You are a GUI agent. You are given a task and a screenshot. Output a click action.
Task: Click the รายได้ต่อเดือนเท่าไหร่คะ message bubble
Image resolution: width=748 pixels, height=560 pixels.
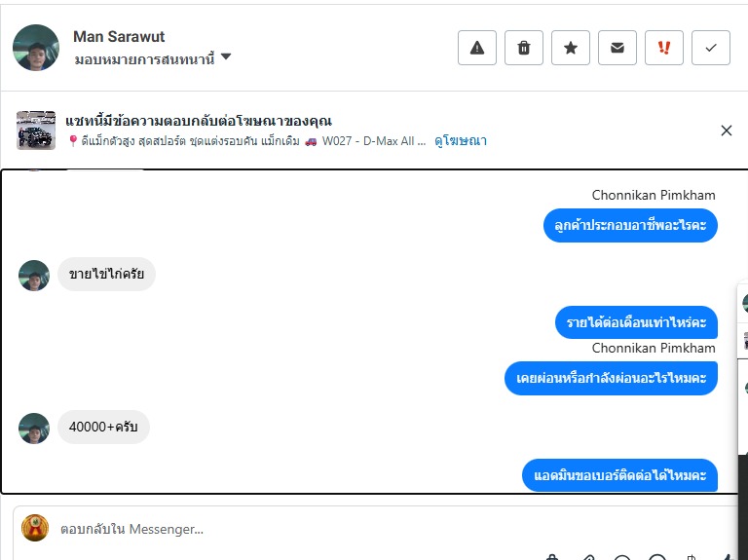pos(636,322)
